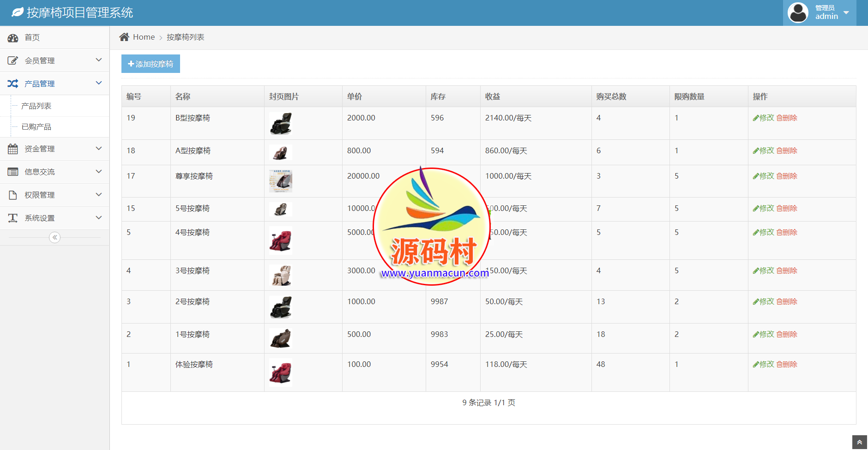Expand the 系统设置 chevron

click(x=98, y=217)
